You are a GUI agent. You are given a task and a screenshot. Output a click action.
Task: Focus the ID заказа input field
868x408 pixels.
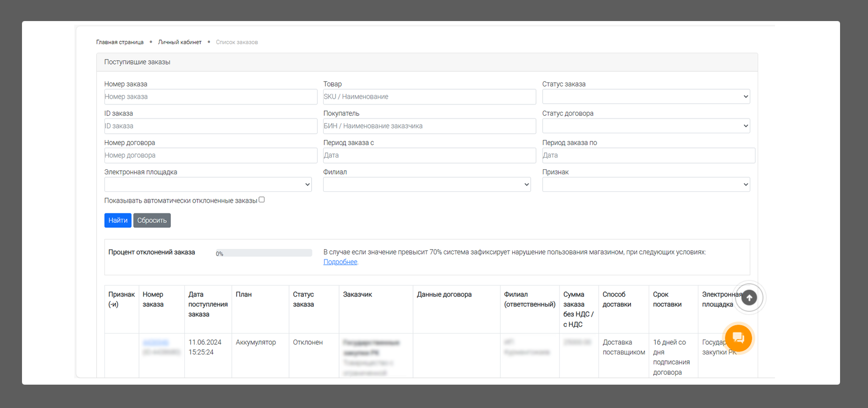click(211, 126)
